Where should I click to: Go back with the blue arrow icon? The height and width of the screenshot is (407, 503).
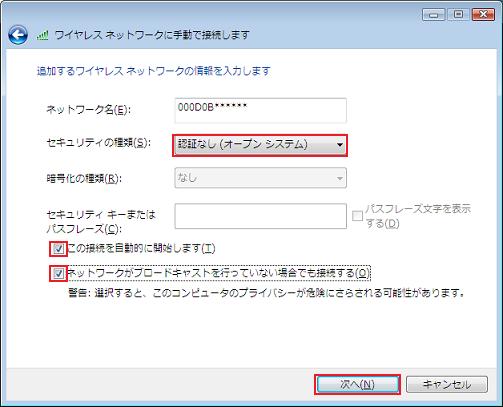click(18, 35)
